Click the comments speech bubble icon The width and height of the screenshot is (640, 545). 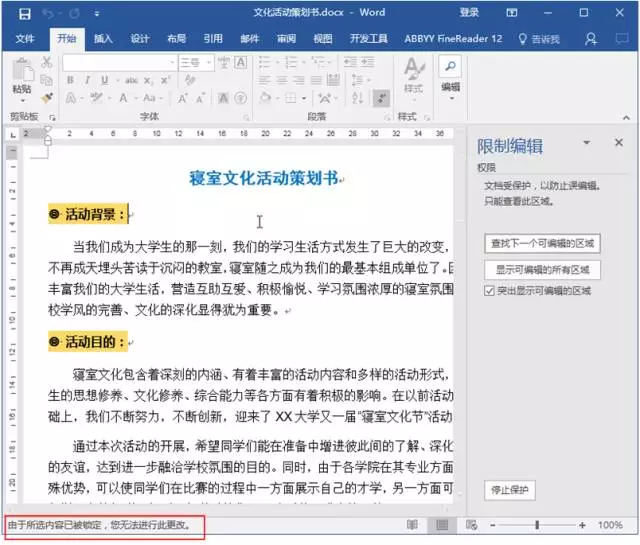[622, 39]
